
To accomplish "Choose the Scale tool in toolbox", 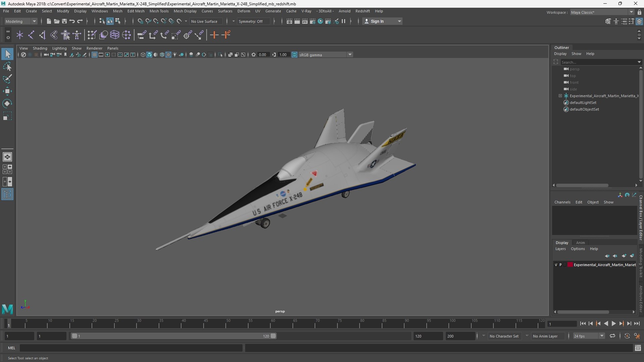I will [7, 116].
